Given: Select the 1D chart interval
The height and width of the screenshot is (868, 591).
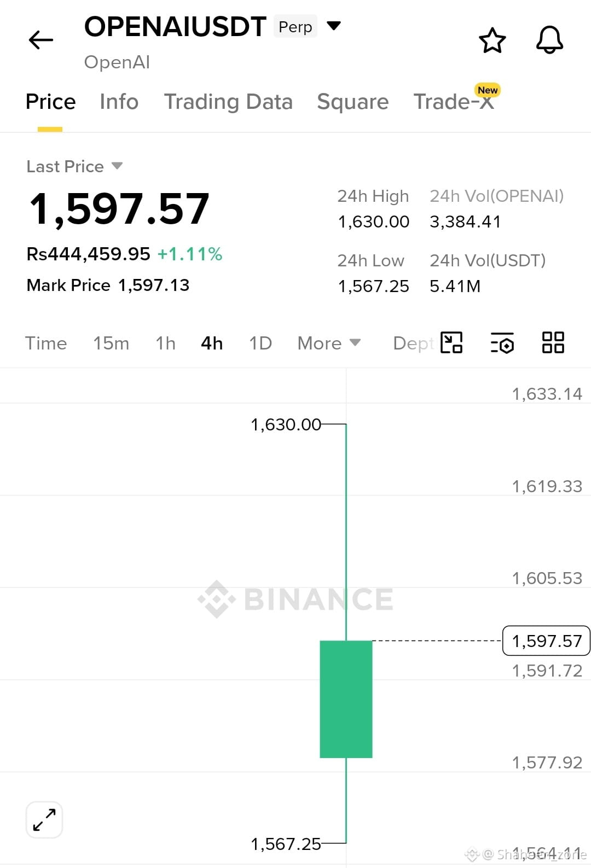Looking at the screenshot, I should [x=260, y=343].
